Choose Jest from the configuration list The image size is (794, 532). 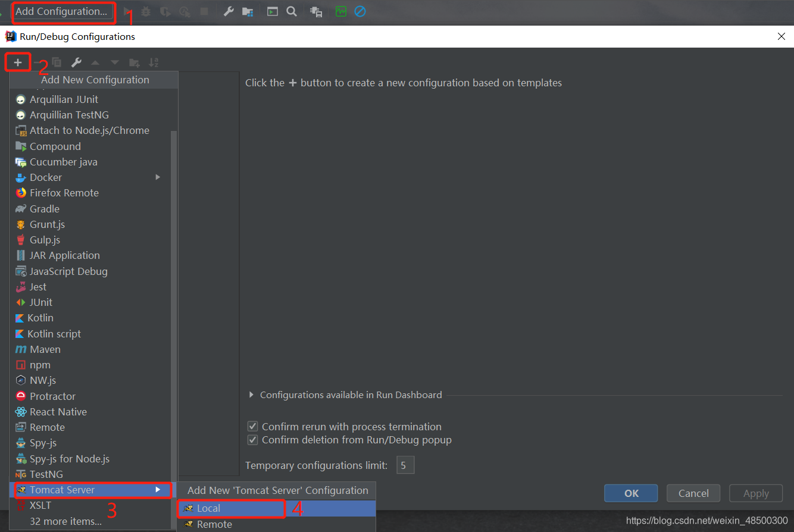pos(90,287)
